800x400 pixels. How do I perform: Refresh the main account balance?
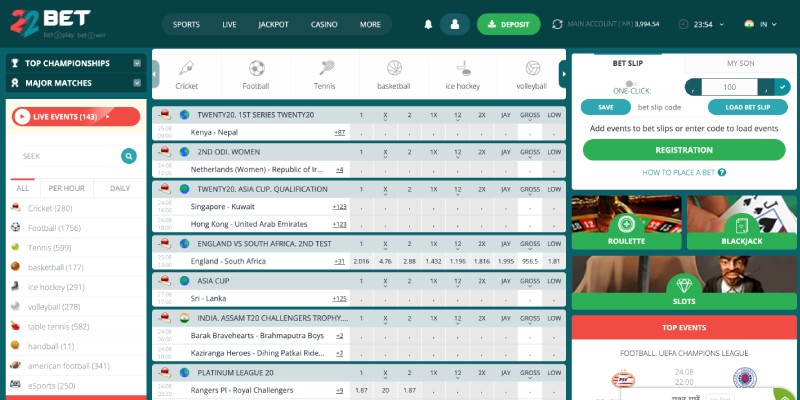tap(557, 24)
